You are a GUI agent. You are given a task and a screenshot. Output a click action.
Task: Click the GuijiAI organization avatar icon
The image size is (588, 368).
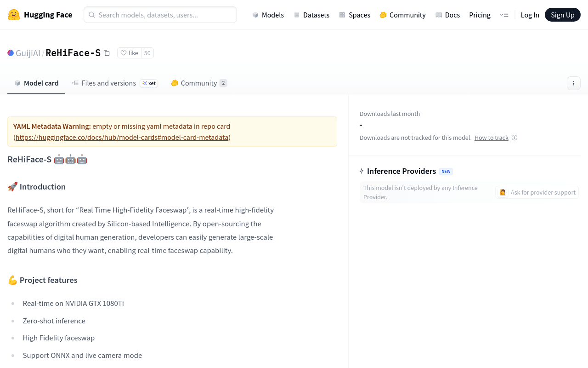pyautogui.click(x=11, y=53)
